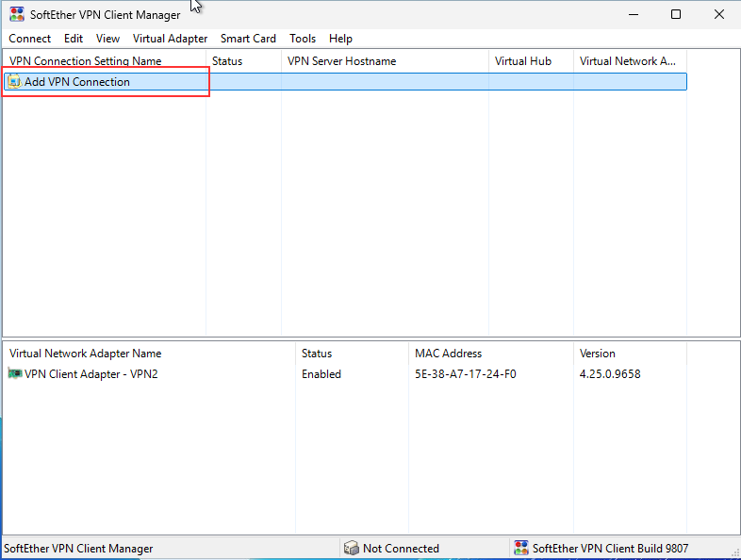741x560 pixels.
Task: Sort adapters by Status column header
Action: pos(352,354)
